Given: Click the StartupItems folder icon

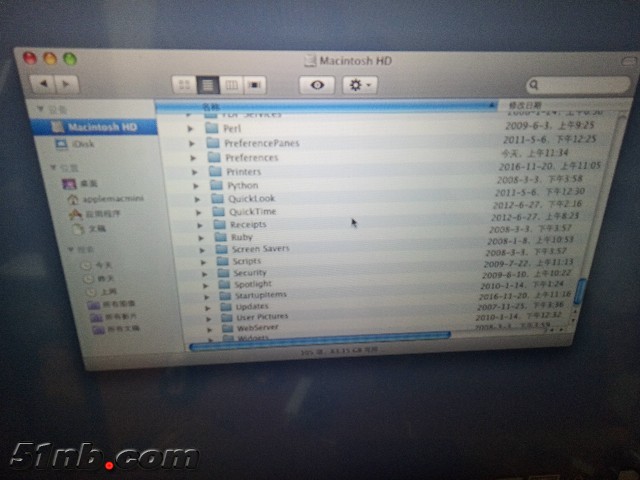Looking at the screenshot, I should click(x=226, y=295).
